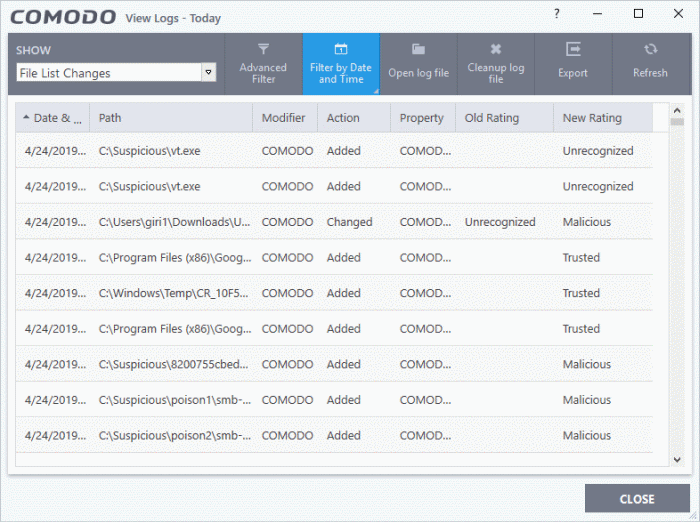Click the Refresh arrows icon
700x522 pixels.
pos(650,49)
